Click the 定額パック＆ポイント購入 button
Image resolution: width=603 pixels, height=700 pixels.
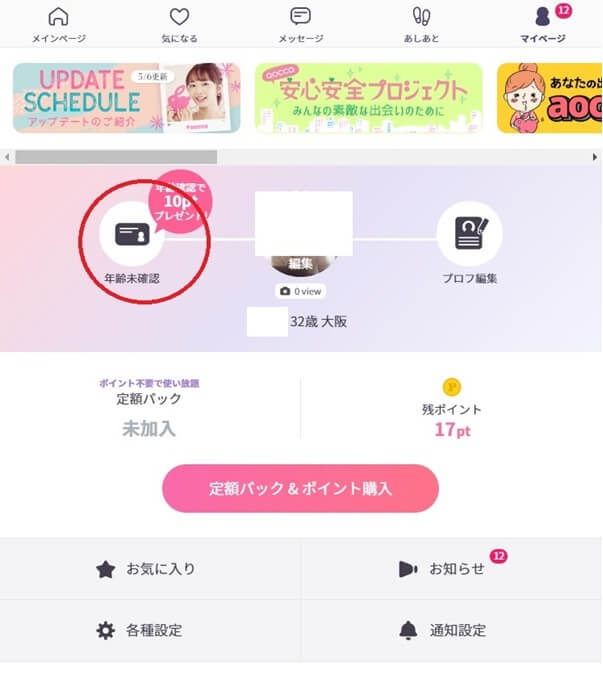[x=300, y=488]
